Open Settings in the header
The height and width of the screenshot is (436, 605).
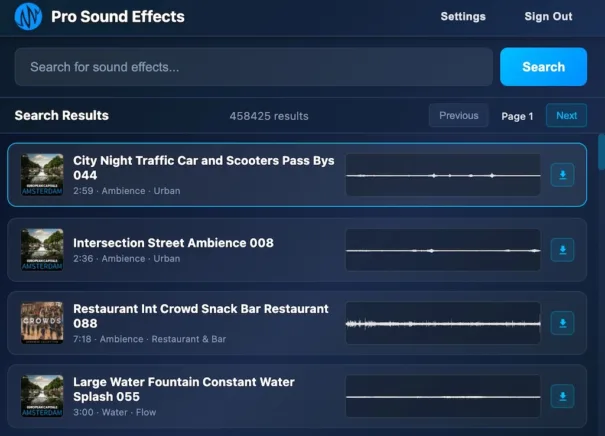pos(463,17)
